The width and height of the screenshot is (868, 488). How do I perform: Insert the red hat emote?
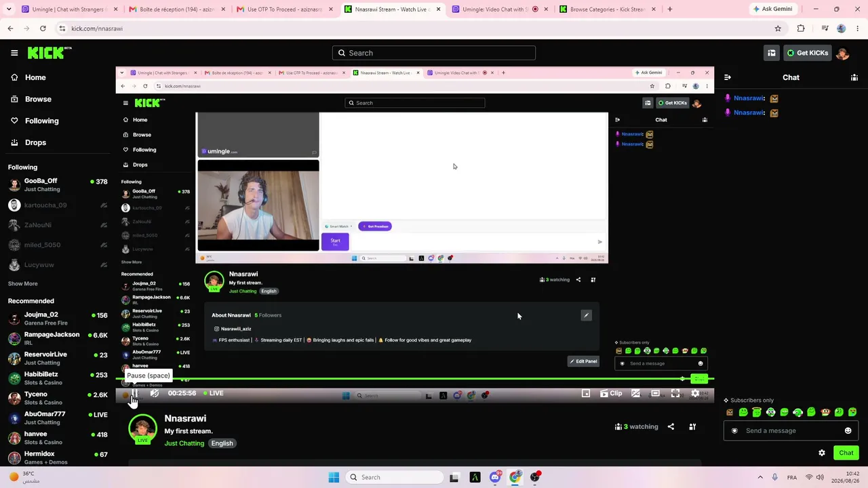pyautogui.click(x=825, y=412)
